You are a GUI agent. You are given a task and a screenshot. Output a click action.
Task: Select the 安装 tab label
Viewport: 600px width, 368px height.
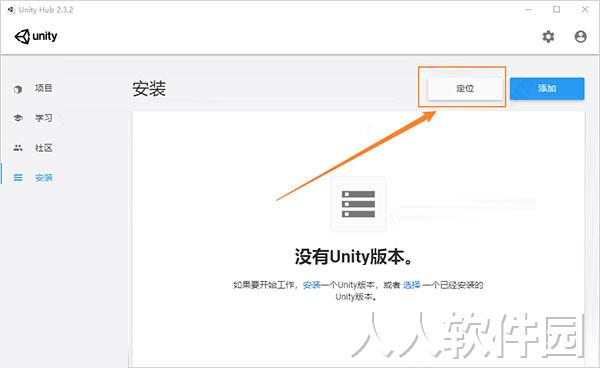pos(44,177)
